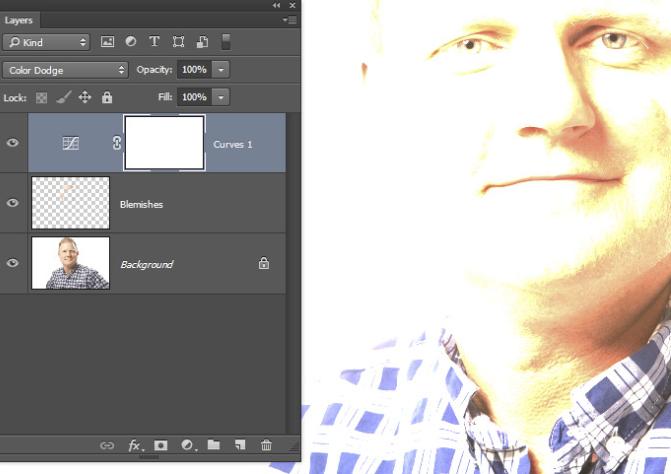Screen dimensions: 671x474
Task: Lock transparent pixels button
Action: coord(41,98)
